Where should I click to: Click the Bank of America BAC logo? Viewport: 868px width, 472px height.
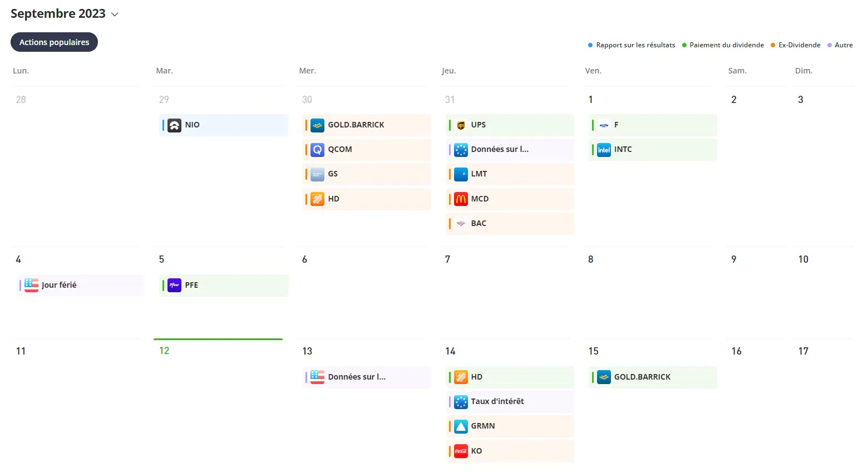pyautogui.click(x=461, y=223)
